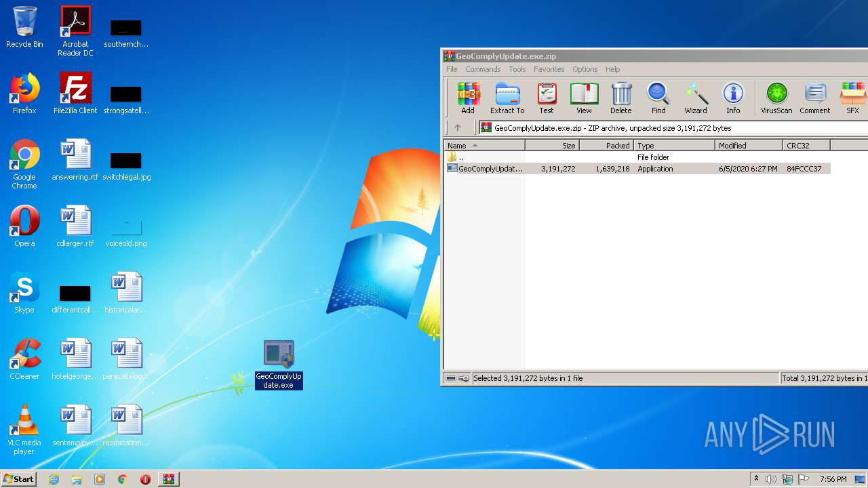Select the parent folder '..' row
868x488 pixels.
pyautogui.click(x=637, y=157)
